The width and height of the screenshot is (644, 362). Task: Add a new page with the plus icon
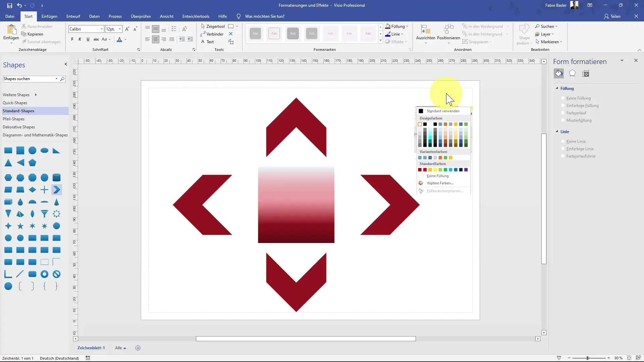click(x=138, y=348)
